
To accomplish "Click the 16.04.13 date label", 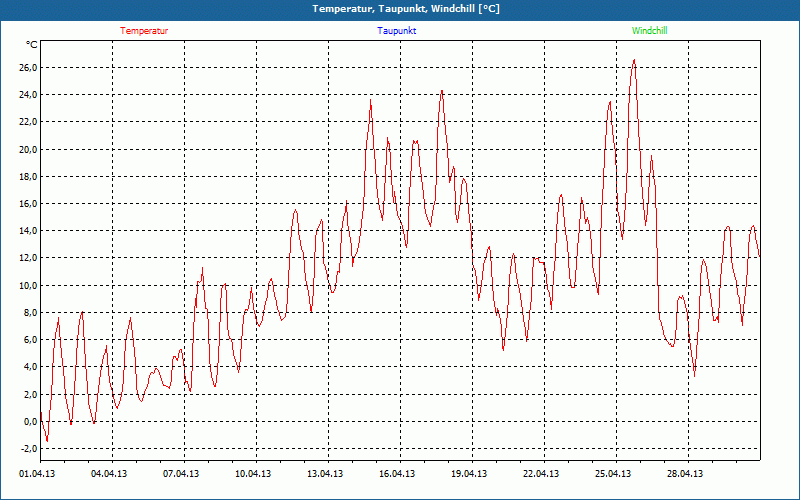I will point(397,474).
